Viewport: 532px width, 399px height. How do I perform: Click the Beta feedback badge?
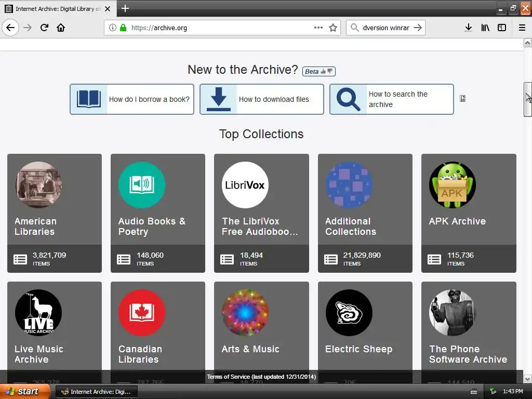click(318, 71)
